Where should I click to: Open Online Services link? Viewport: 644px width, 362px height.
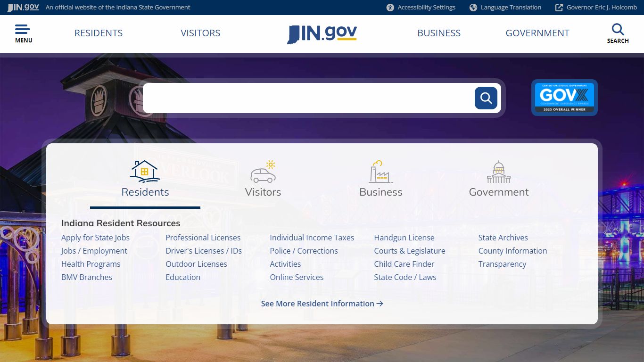pyautogui.click(x=297, y=277)
